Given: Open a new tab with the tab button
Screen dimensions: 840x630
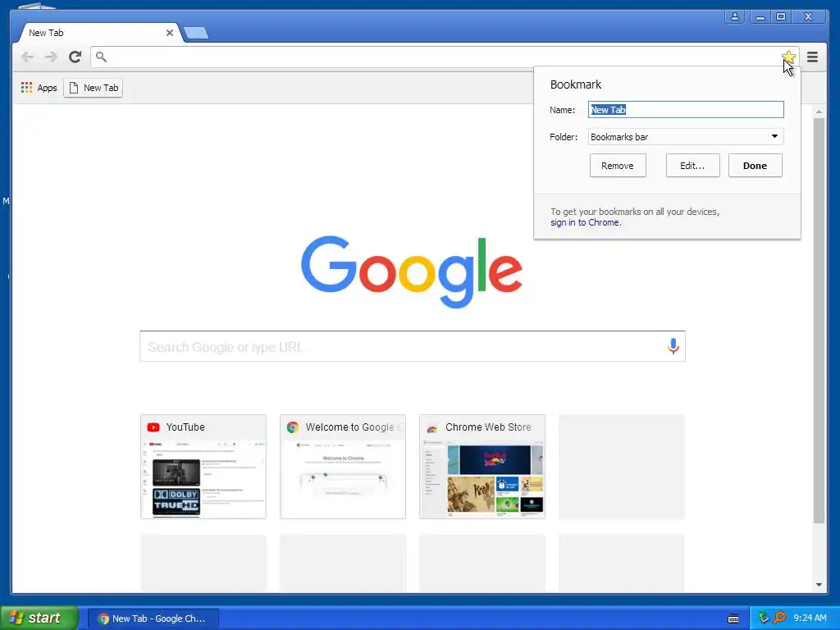Looking at the screenshot, I should [x=196, y=33].
